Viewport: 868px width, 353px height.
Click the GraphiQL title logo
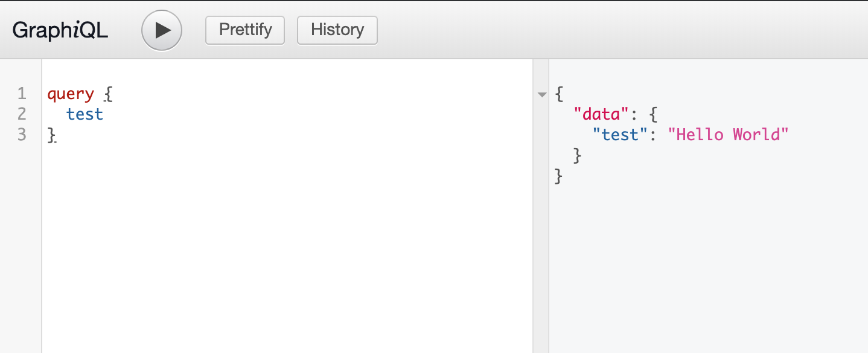60,30
